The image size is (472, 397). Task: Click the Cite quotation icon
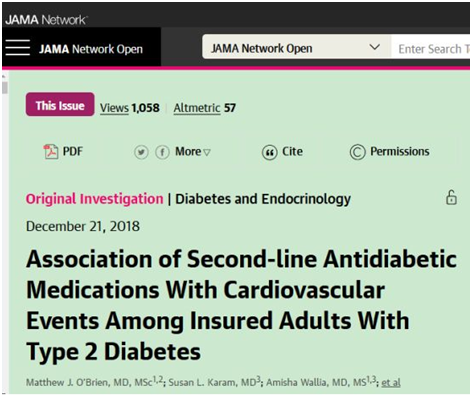pos(269,153)
